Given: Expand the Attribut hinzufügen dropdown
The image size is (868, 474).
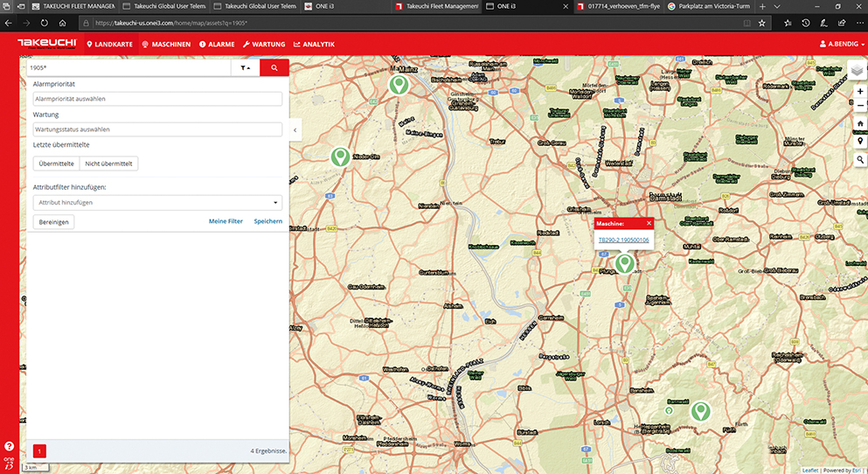Looking at the screenshot, I should (157, 202).
